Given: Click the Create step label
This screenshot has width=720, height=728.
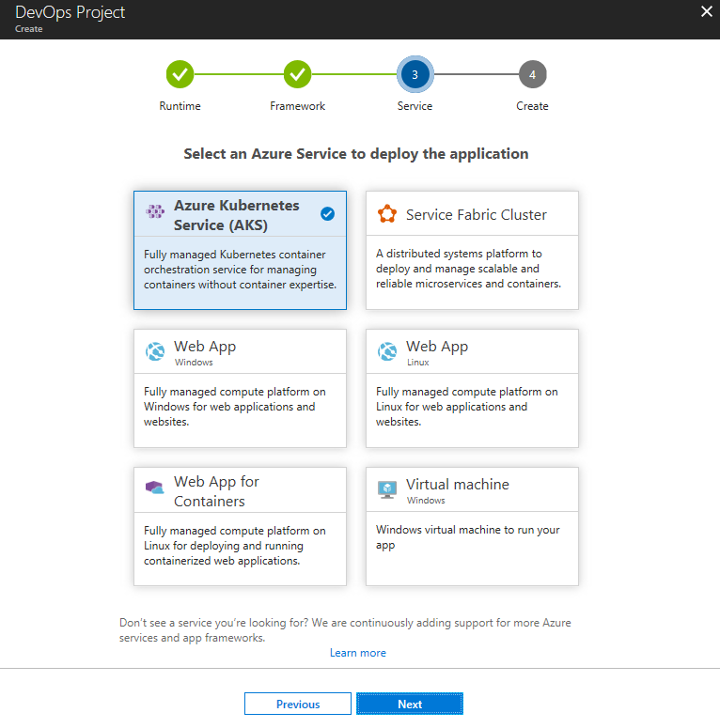Looking at the screenshot, I should point(532,106).
